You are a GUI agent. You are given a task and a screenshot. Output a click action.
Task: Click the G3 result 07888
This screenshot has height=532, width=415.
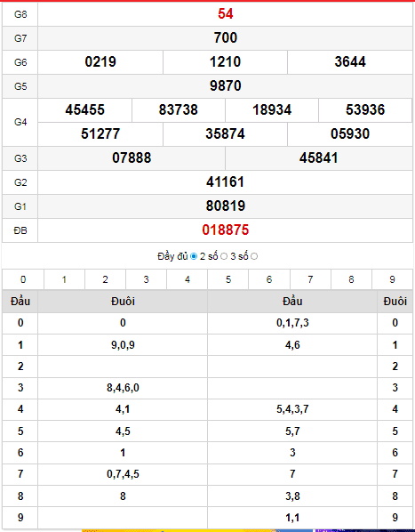132,158
